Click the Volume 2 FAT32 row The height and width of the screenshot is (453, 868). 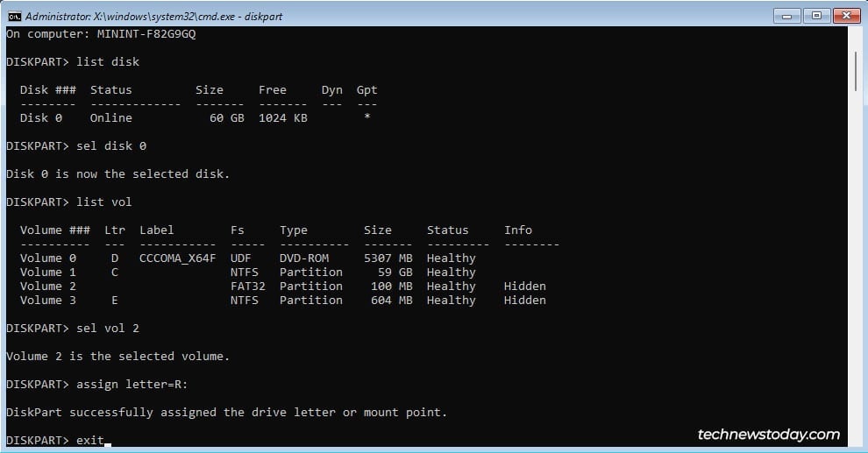(x=283, y=287)
